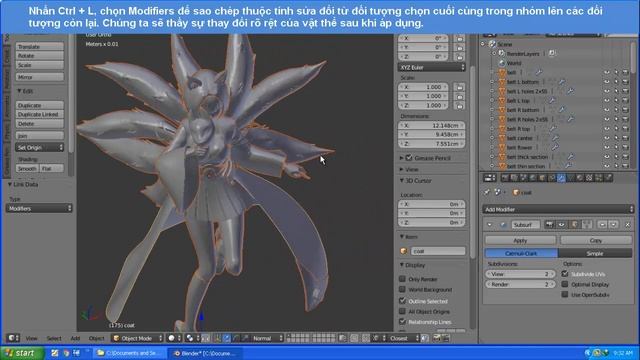Open the Select menu in 3D header

pyautogui.click(x=53, y=338)
